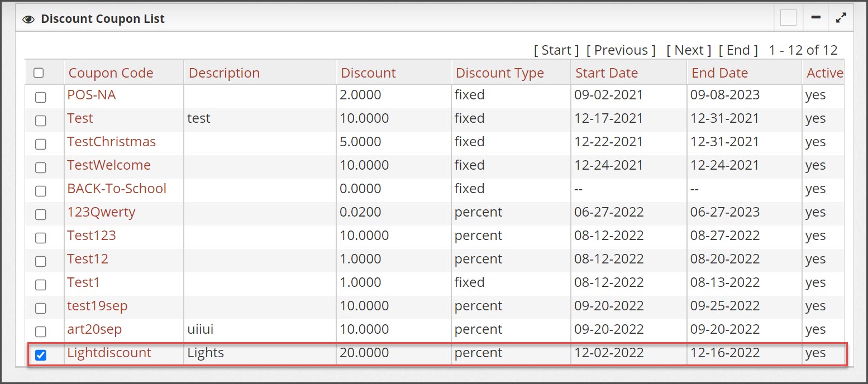
Task: Sort by the Coupon Code column header
Action: [111, 73]
